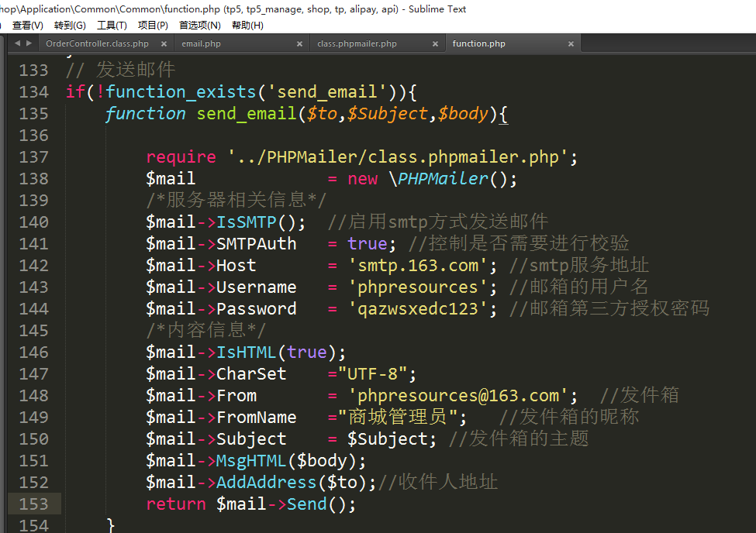Close the class.phpmailer.php tab

435,44
